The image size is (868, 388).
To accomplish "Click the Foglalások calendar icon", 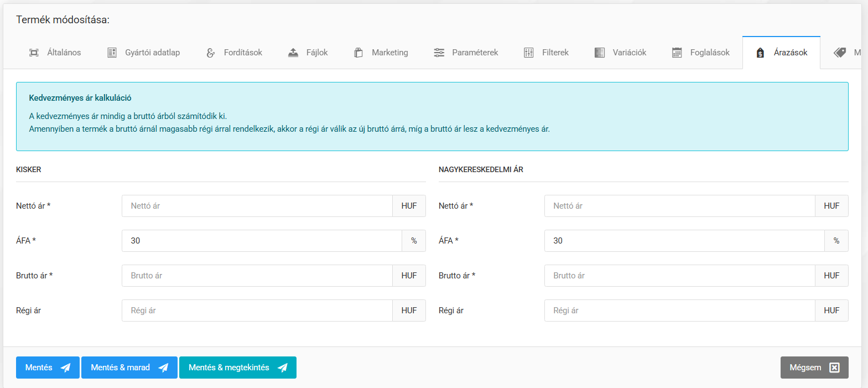I will point(677,53).
